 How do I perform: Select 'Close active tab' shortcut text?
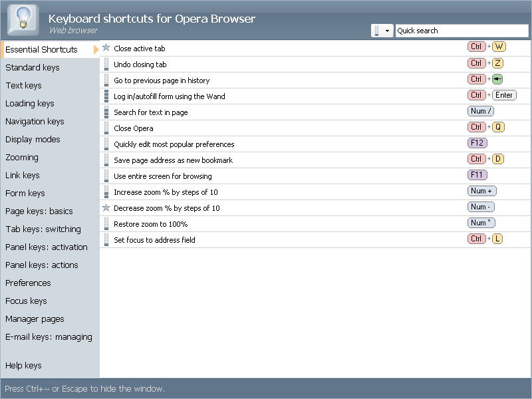(x=140, y=49)
